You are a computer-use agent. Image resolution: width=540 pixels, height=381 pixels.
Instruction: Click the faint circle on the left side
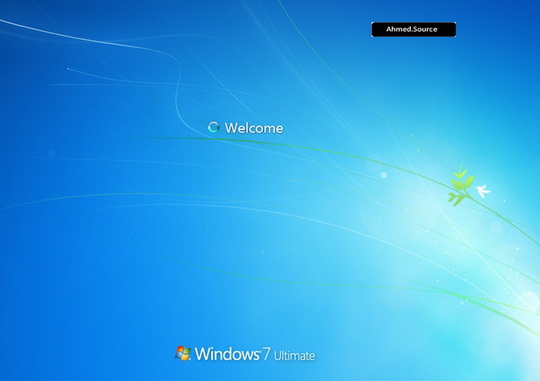pyautogui.click(x=52, y=153)
